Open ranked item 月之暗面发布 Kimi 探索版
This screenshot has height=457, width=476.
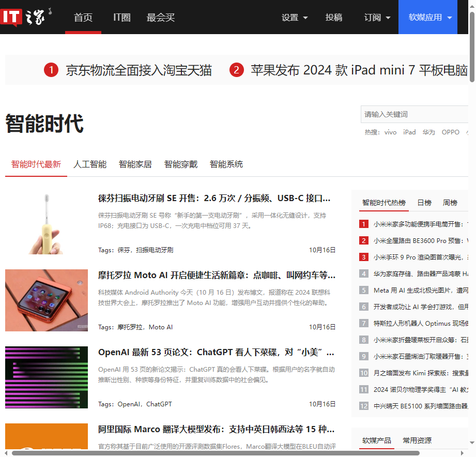[421, 373]
